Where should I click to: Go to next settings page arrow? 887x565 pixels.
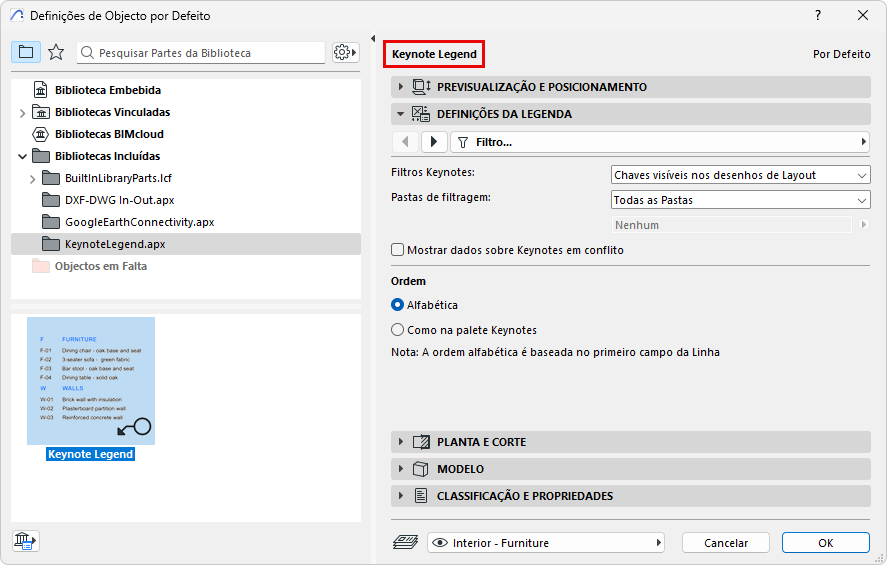point(434,142)
